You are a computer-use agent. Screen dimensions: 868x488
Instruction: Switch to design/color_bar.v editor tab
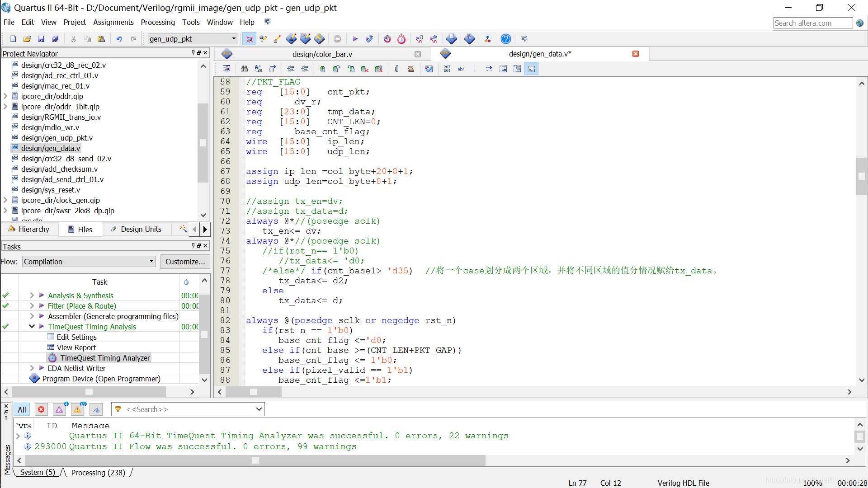pos(322,54)
